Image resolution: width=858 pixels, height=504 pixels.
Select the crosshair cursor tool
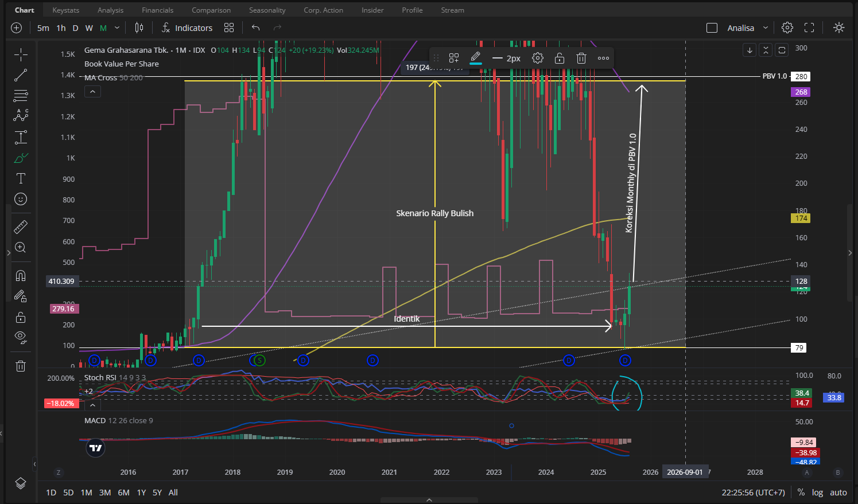coord(21,54)
